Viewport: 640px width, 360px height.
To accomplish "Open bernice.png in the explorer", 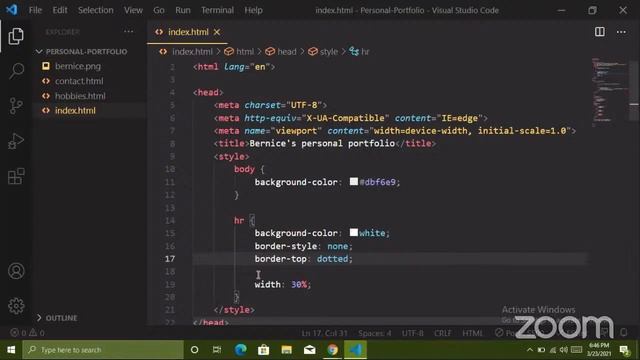I will [78, 66].
